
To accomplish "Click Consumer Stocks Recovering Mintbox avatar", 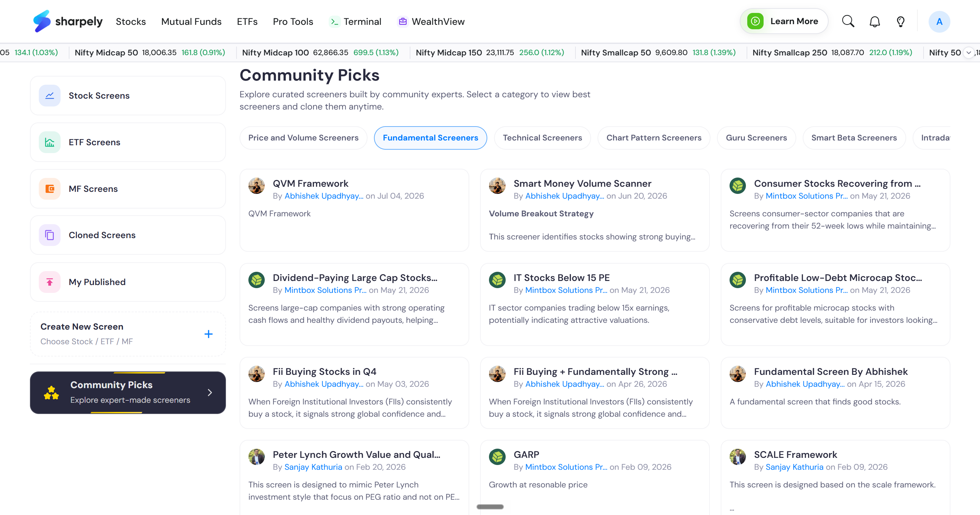I will (x=738, y=186).
